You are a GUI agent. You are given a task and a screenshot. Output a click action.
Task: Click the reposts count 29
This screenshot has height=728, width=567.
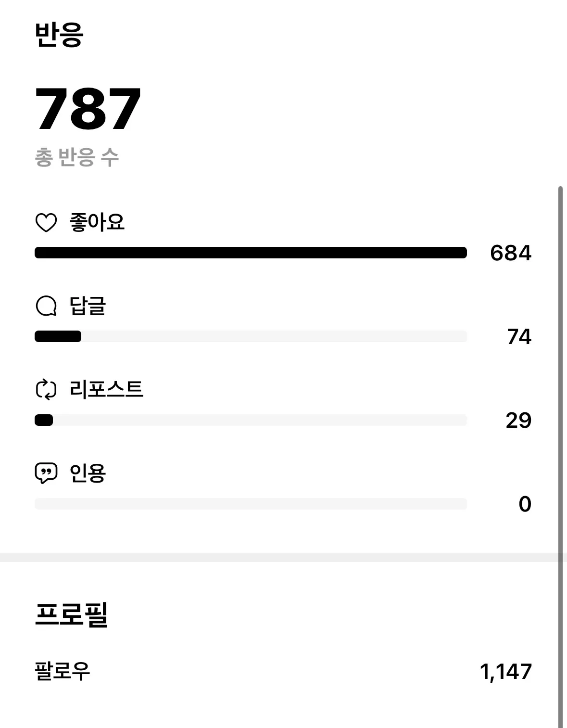(518, 421)
